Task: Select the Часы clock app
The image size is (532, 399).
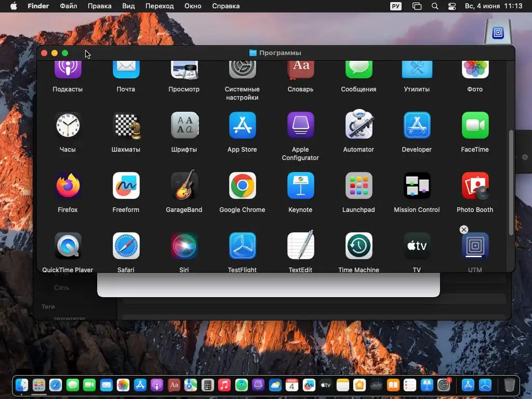Action: [68, 126]
